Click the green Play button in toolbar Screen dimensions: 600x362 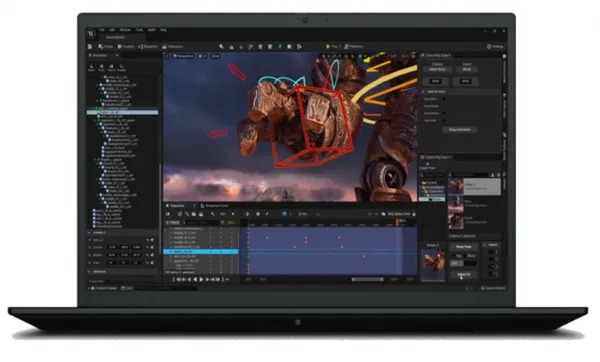[x=328, y=46]
